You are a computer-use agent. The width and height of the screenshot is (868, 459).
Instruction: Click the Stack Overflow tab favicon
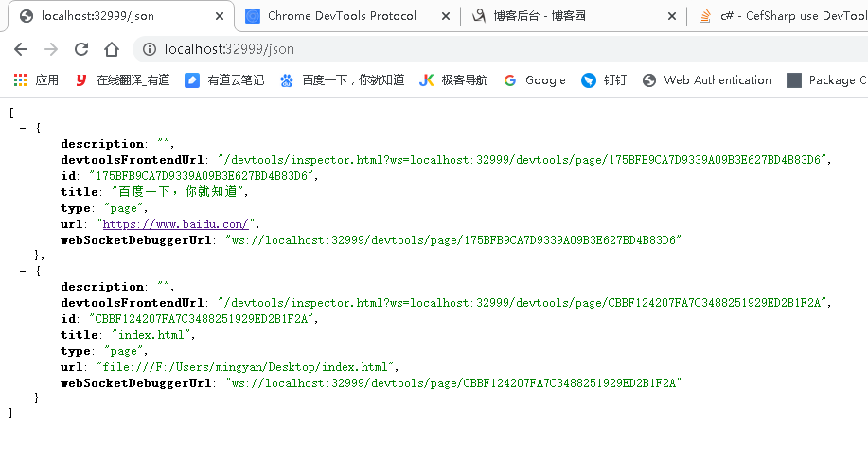pos(704,16)
